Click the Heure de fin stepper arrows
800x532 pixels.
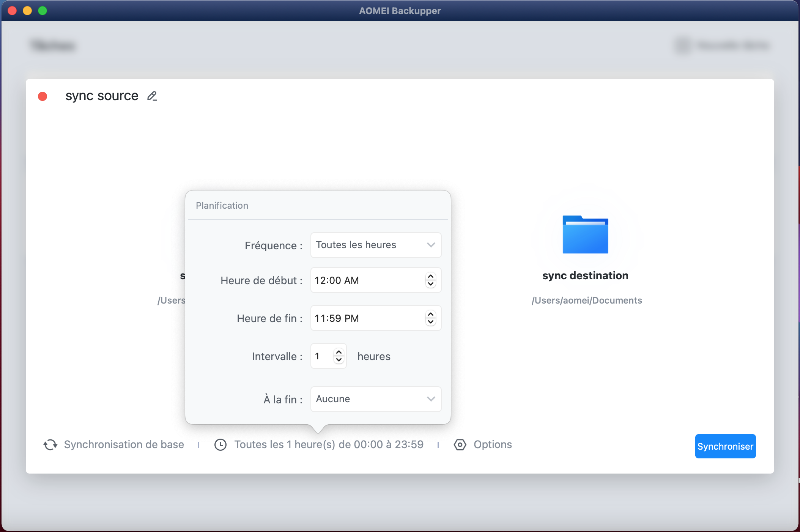(430, 318)
